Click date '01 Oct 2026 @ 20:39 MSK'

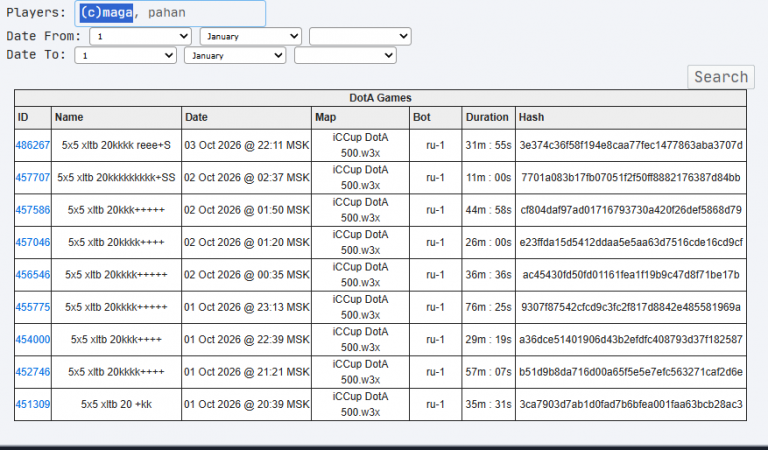[x=246, y=404]
